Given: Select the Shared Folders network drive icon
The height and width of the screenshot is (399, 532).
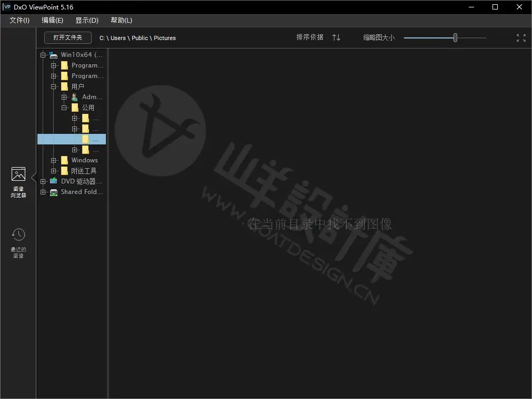Looking at the screenshot, I should pyautogui.click(x=54, y=192).
